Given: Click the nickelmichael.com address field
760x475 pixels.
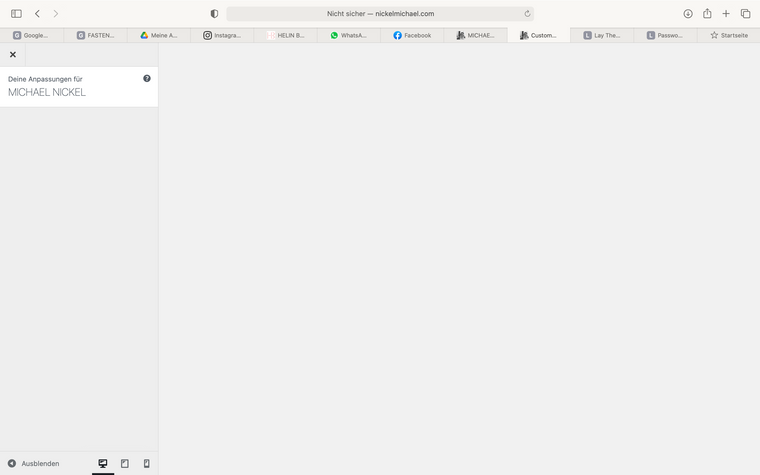Looking at the screenshot, I should 380,14.
